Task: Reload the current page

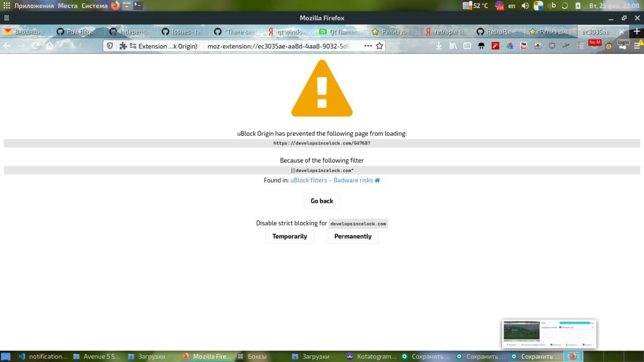Action: [x=35, y=46]
